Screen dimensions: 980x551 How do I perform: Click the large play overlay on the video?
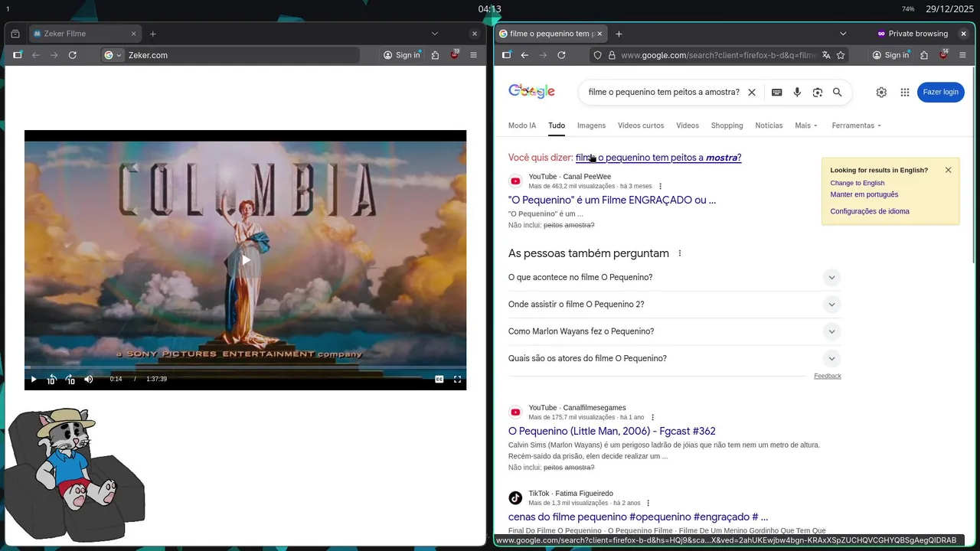tap(246, 260)
